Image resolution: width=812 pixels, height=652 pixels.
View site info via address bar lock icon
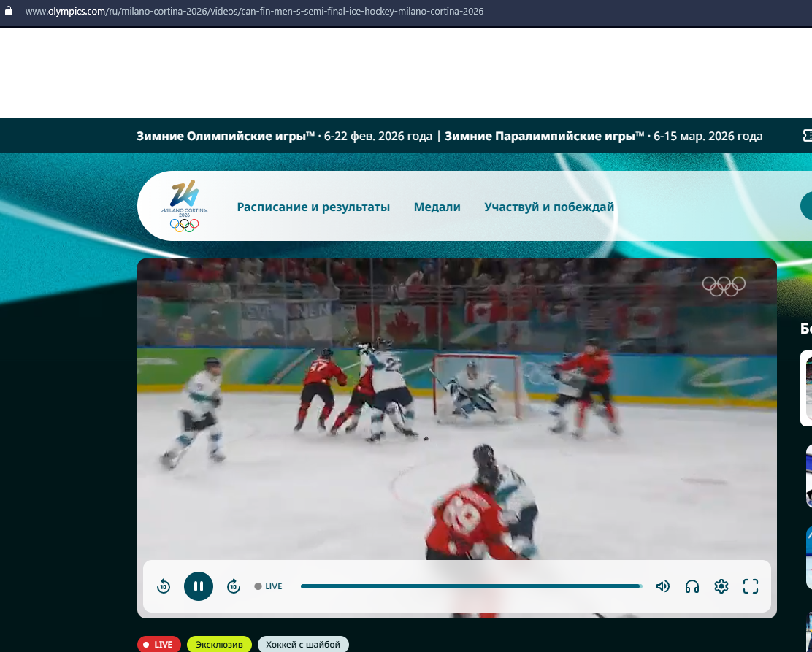9,12
